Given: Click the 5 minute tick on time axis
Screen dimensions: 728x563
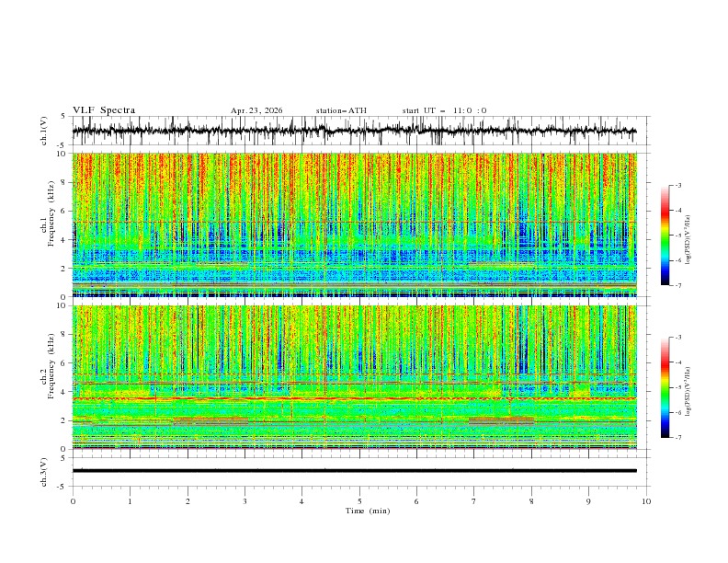Looking at the screenshot, I should pyautogui.click(x=359, y=501).
